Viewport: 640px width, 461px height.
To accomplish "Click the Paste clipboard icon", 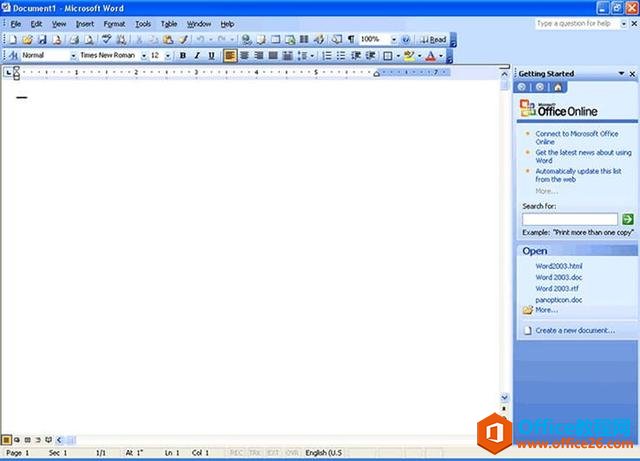I will 168,40.
